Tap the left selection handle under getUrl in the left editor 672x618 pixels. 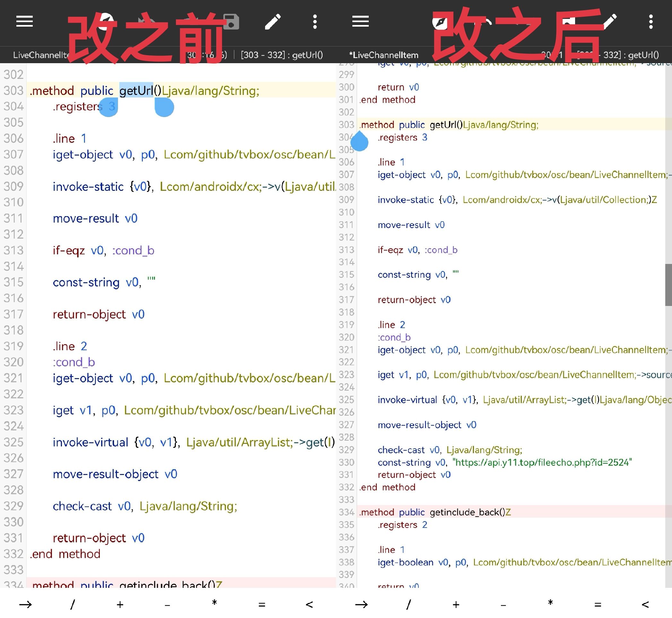tap(108, 107)
